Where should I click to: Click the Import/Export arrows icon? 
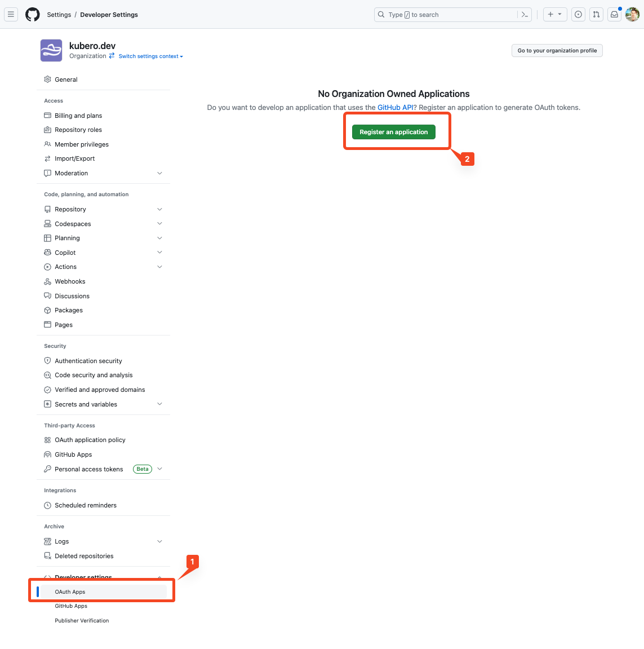pos(47,158)
